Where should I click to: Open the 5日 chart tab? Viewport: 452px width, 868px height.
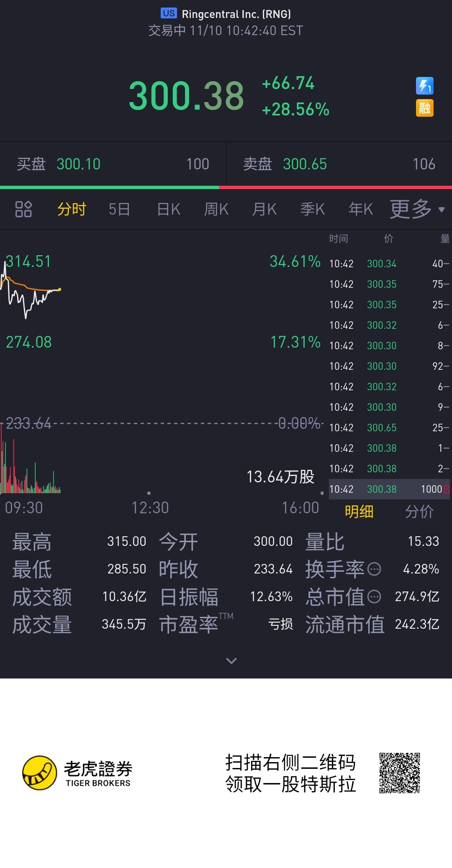point(119,209)
